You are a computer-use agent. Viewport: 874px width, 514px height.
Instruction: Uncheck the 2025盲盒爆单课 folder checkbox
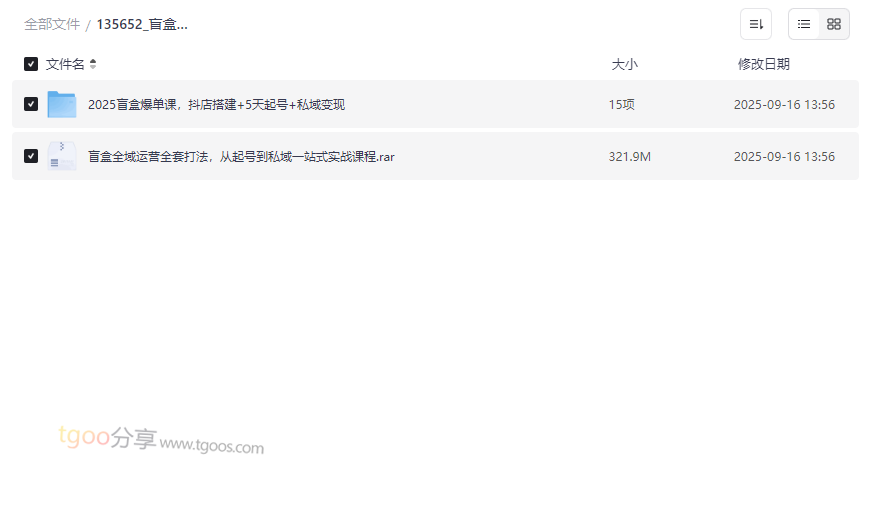[x=31, y=104]
